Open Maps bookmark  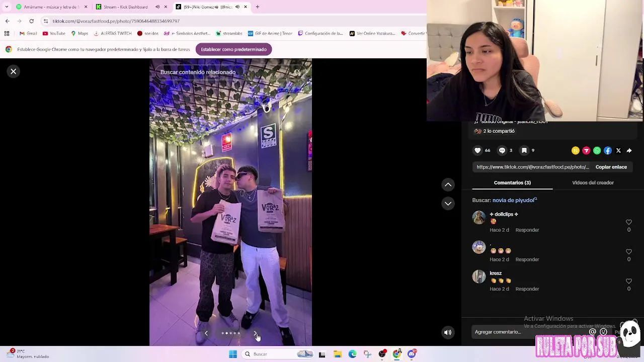(x=79, y=34)
